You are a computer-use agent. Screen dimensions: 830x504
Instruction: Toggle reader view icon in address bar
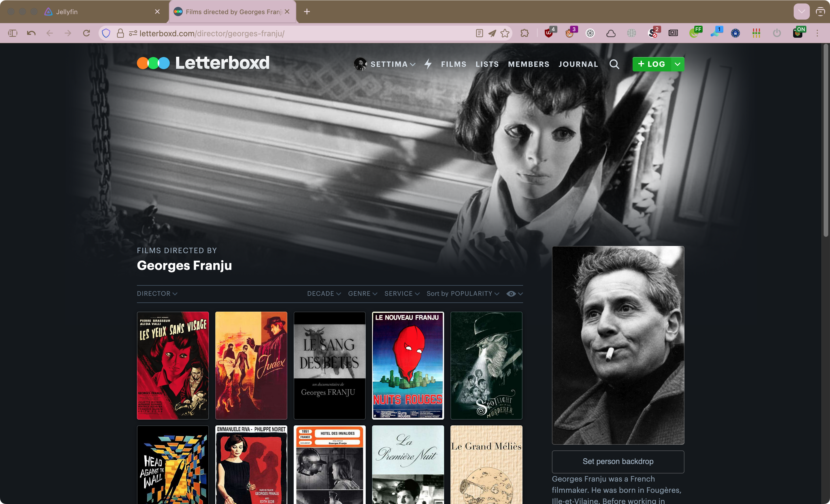click(479, 33)
